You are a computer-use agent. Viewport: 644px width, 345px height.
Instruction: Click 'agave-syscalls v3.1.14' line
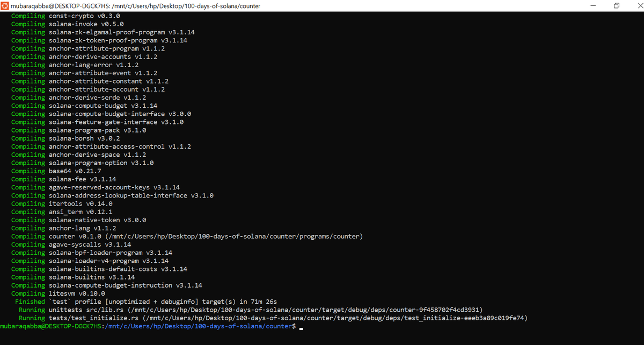(x=71, y=245)
